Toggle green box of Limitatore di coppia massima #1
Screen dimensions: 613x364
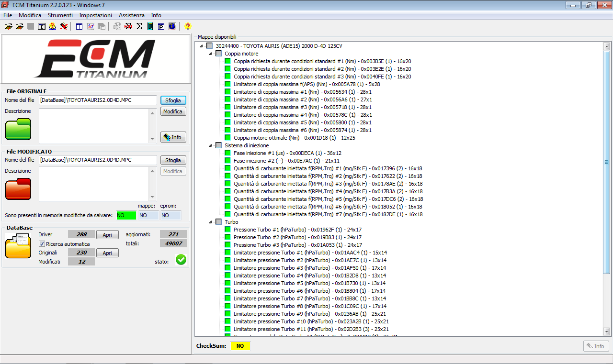click(x=228, y=92)
